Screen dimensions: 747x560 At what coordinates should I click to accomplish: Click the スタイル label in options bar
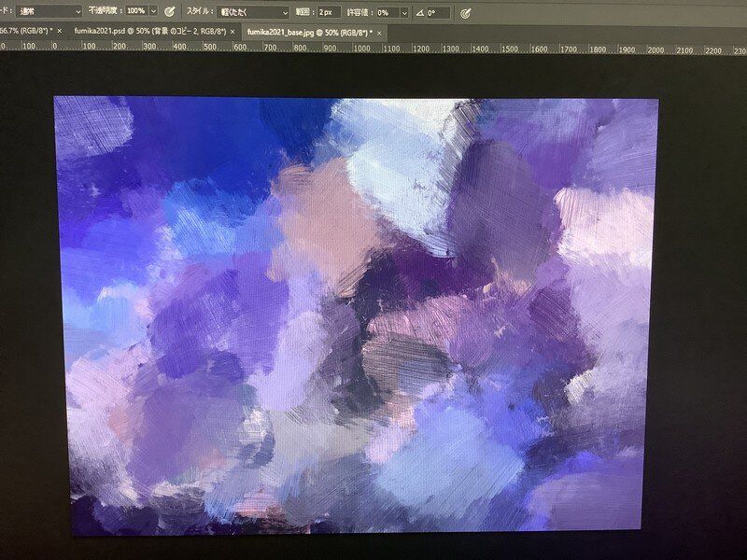tap(198, 12)
